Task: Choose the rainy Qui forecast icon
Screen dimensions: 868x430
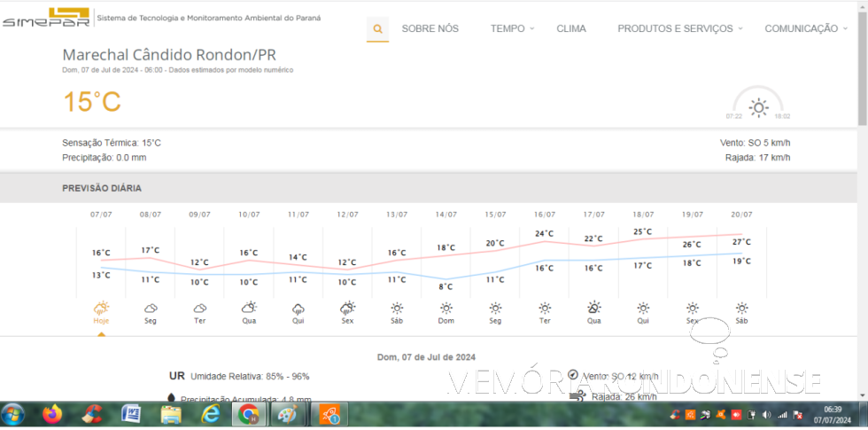Action: point(298,309)
